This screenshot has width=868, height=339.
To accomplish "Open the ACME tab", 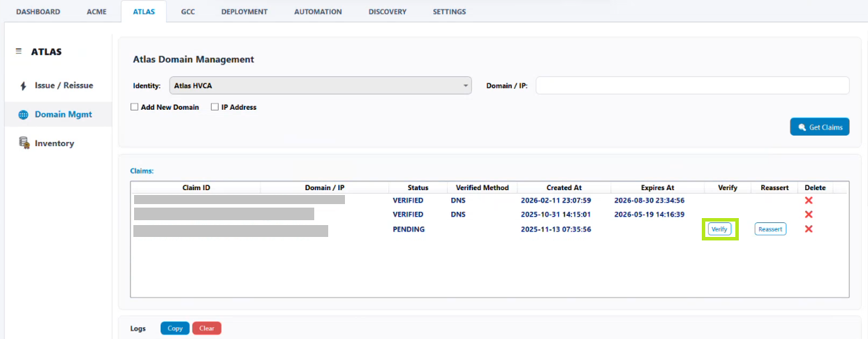I will click(x=96, y=12).
